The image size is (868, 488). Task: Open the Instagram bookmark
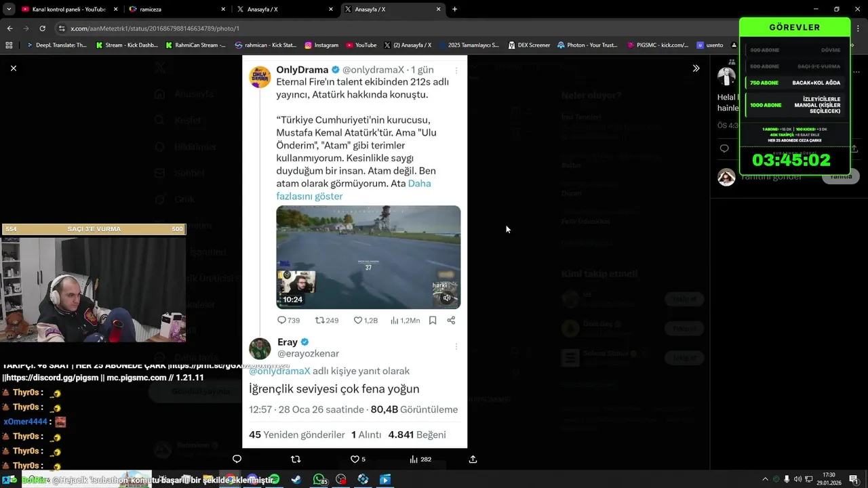click(321, 45)
